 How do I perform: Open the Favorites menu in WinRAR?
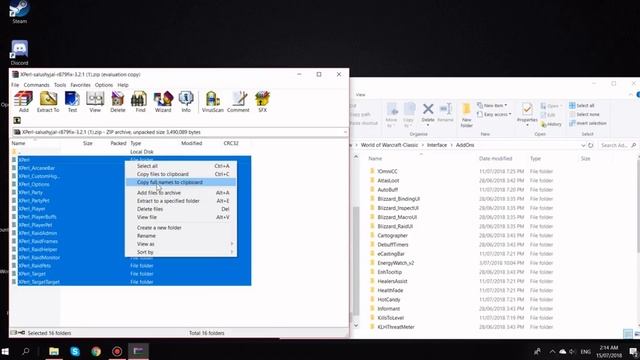pyautogui.click(x=80, y=85)
